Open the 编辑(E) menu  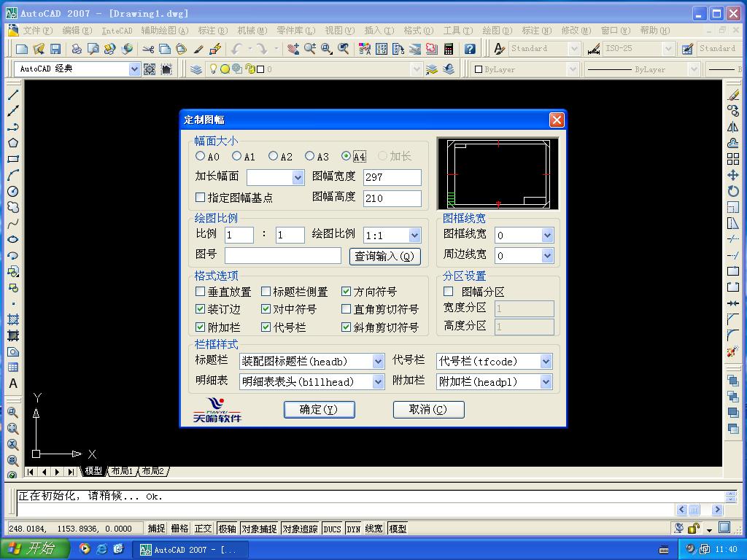tap(77, 31)
